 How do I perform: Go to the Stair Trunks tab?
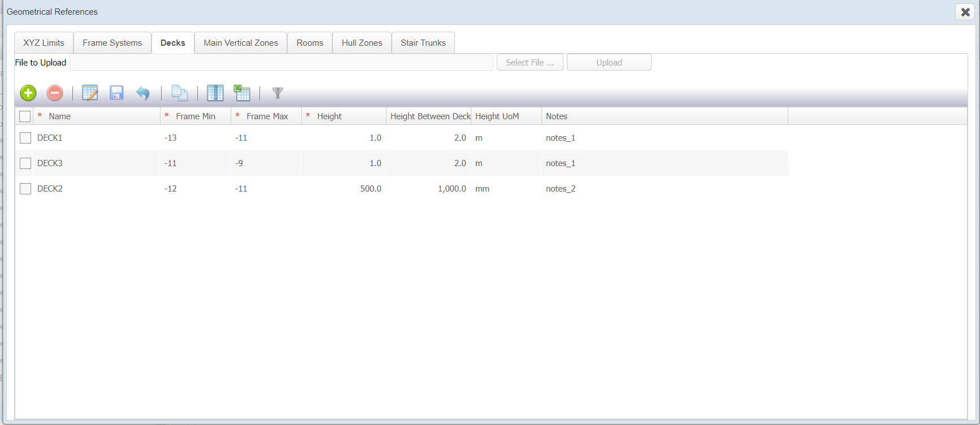click(x=423, y=43)
